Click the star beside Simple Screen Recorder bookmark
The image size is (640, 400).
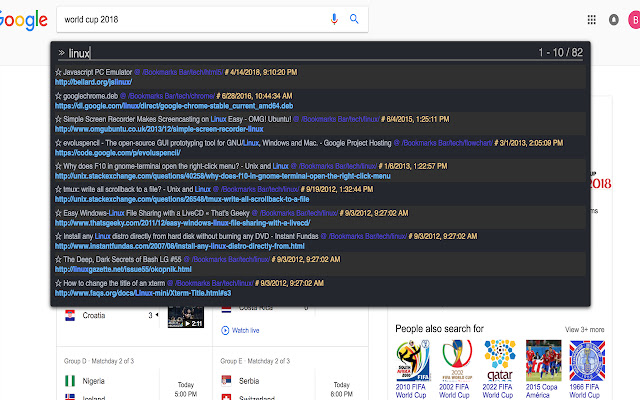[58, 119]
